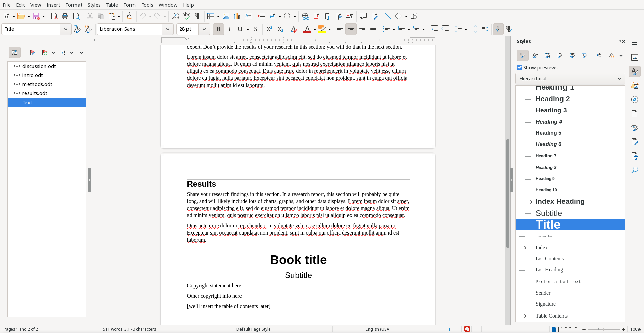Select results.odt in Navigator
The width and height of the screenshot is (644, 333).
(x=47, y=93)
